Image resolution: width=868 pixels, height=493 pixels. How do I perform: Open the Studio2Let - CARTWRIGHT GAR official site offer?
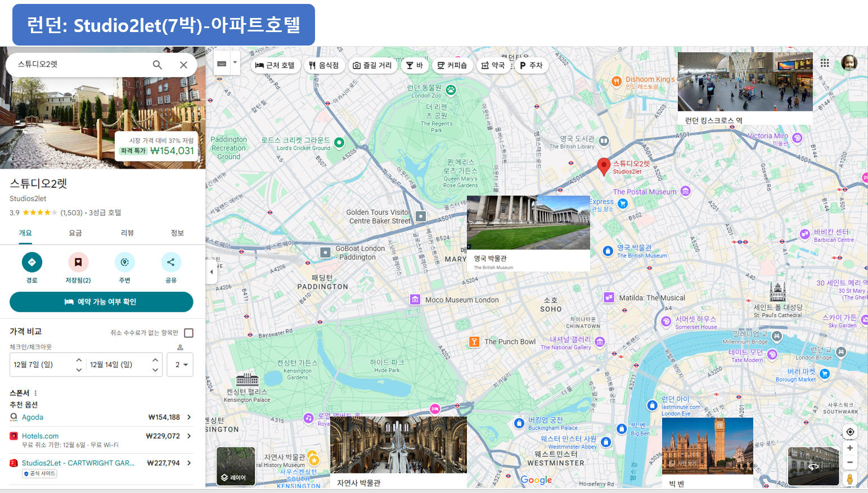[x=101, y=468]
